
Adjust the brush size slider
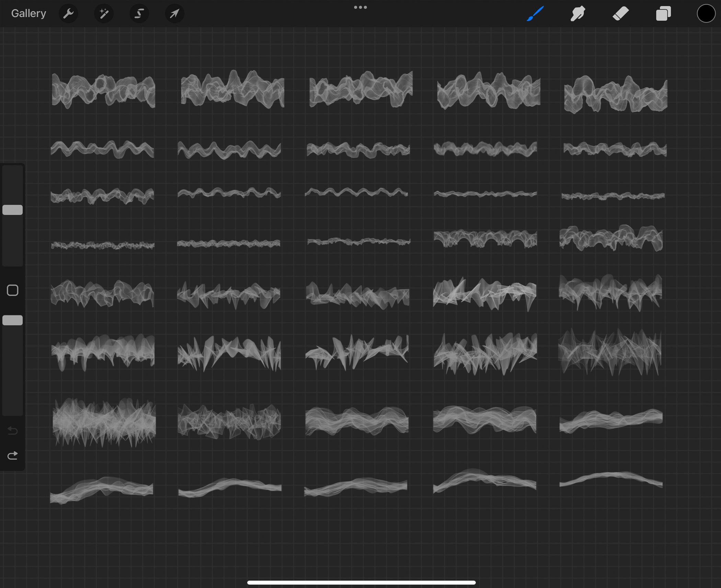13,209
